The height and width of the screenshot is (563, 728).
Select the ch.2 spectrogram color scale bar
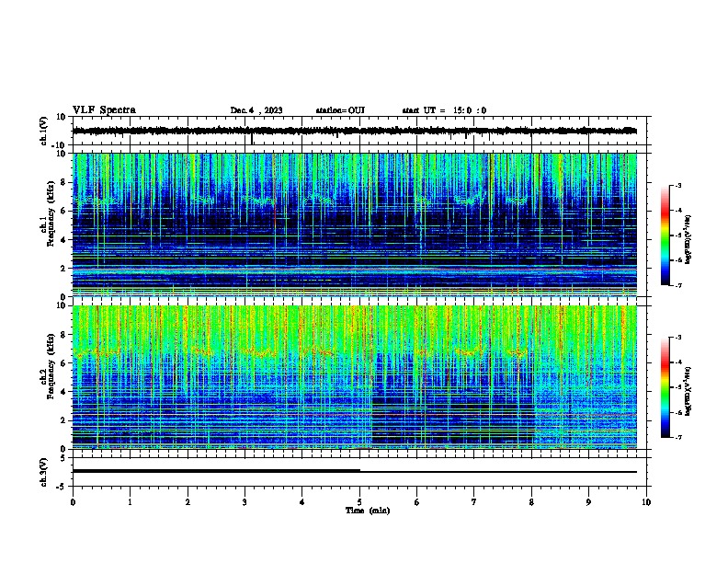pyautogui.click(x=665, y=387)
